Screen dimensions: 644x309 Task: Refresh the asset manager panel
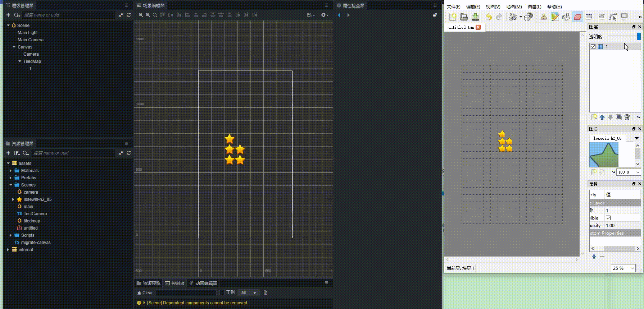pos(128,153)
